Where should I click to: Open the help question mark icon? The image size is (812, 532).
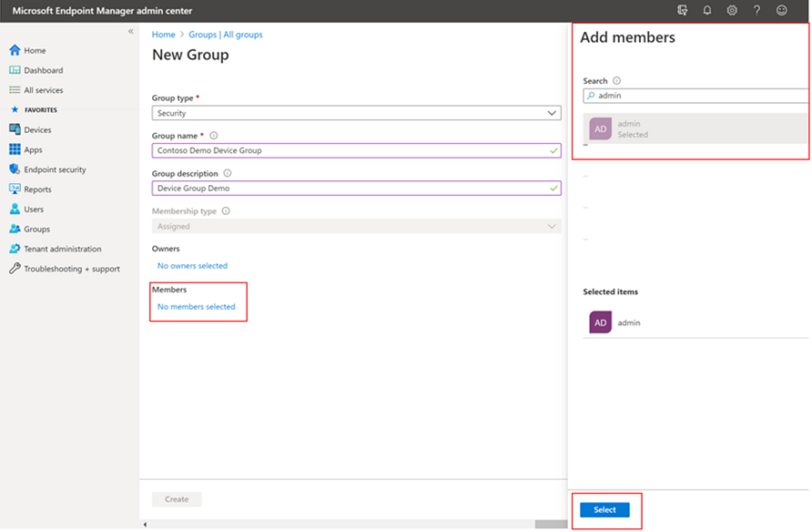756,10
